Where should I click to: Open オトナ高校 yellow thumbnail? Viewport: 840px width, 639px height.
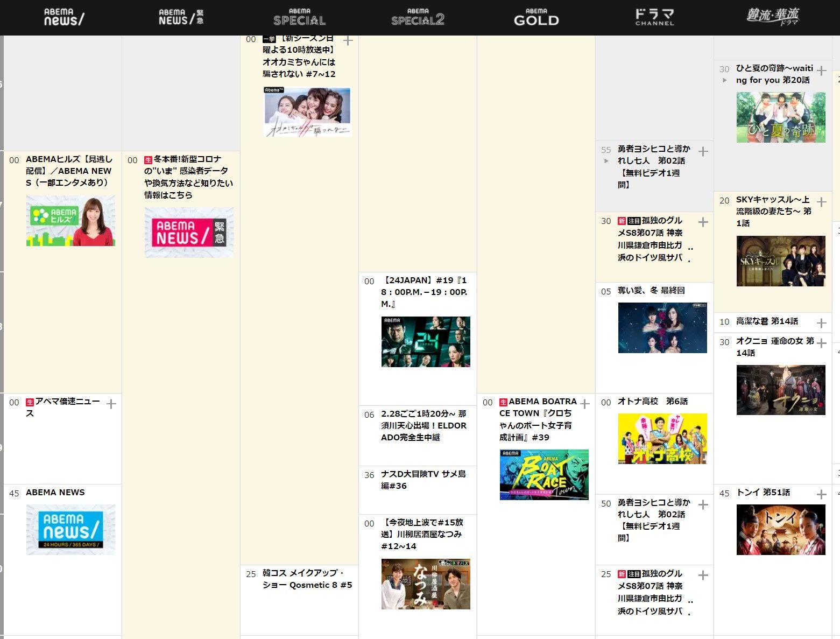[x=662, y=439]
